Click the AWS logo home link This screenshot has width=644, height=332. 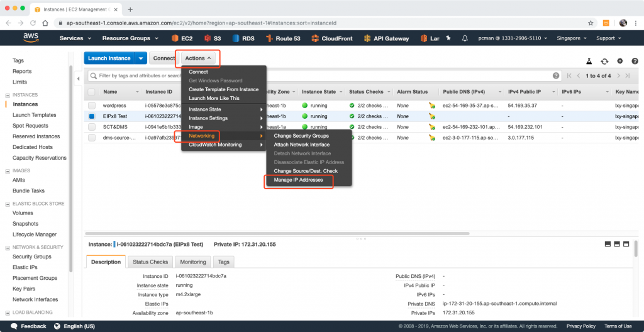pos(30,38)
